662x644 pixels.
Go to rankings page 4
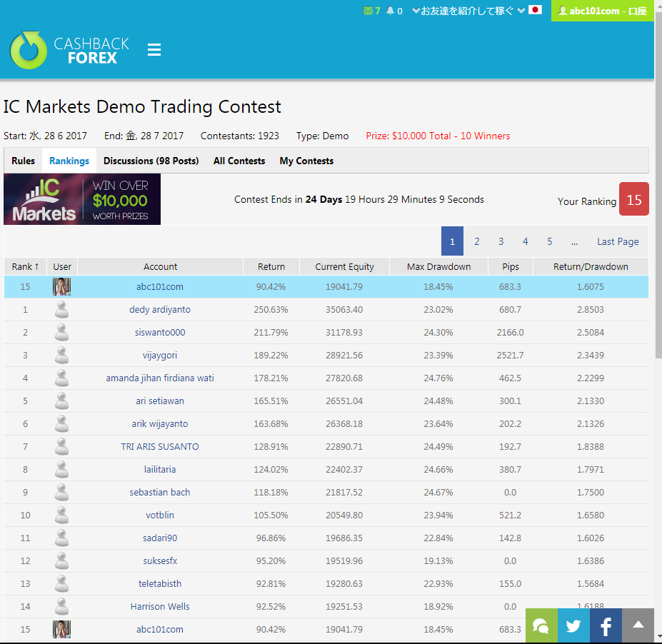[x=525, y=241]
